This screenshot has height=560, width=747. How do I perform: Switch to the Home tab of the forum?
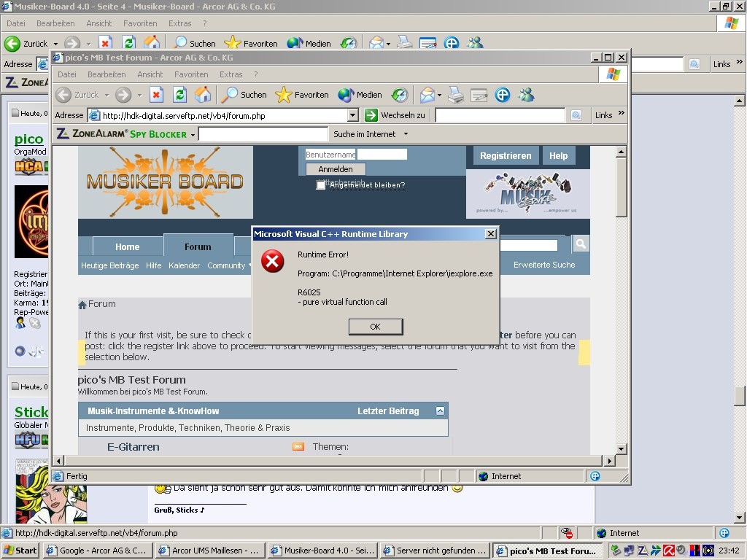tap(127, 246)
